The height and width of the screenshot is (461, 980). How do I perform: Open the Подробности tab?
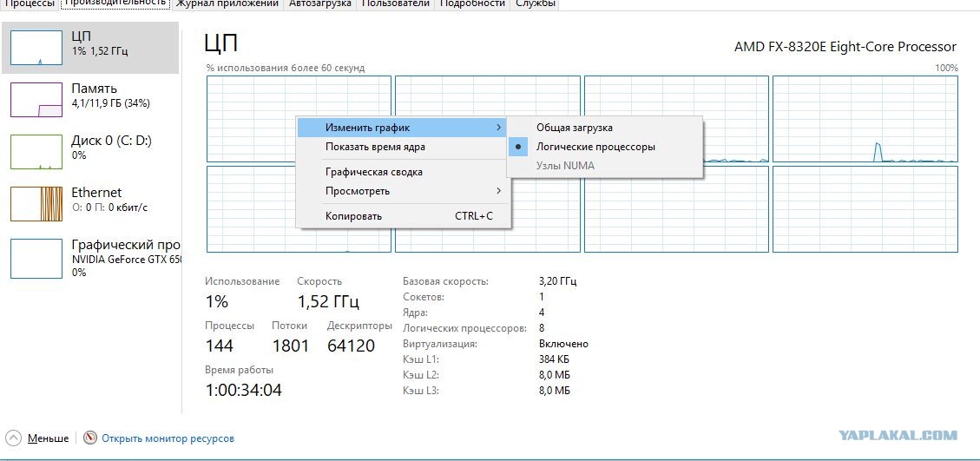pyautogui.click(x=472, y=3)
